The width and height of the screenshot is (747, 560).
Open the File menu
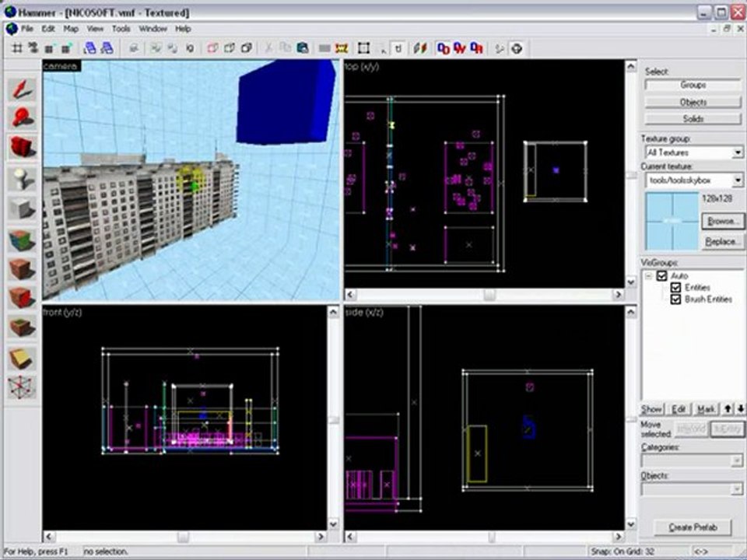pyautogui.click(x=27, y=29)
